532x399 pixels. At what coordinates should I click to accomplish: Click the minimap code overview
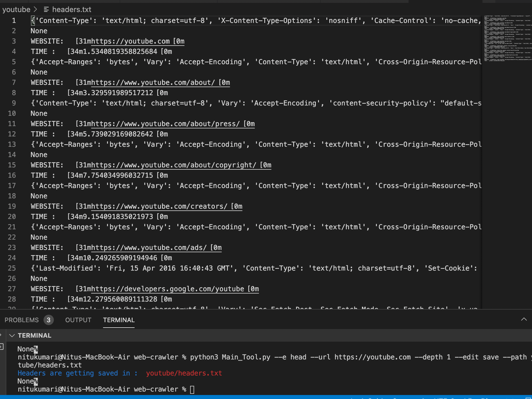[x=507, y=38]
